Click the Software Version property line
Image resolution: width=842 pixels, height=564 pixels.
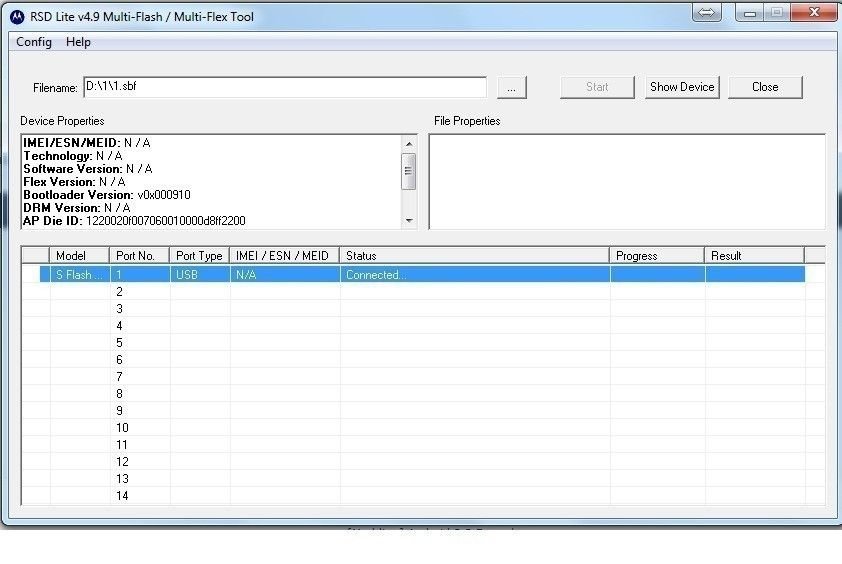click(88, 169)
